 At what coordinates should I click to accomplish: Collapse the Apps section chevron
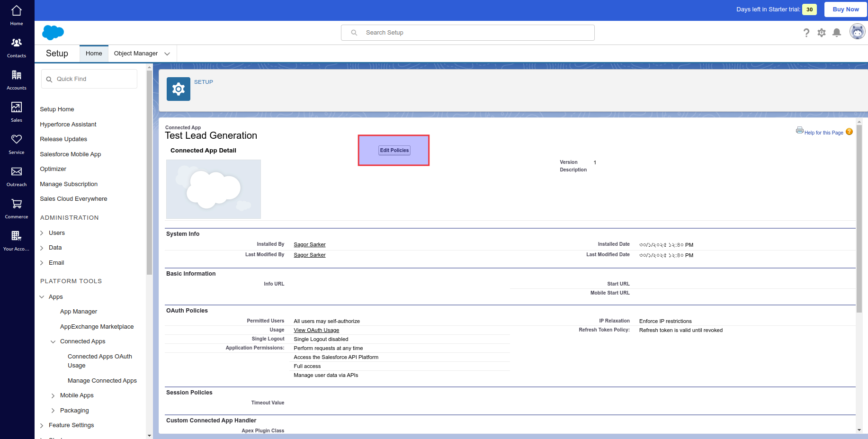click(x=42, y=297)
